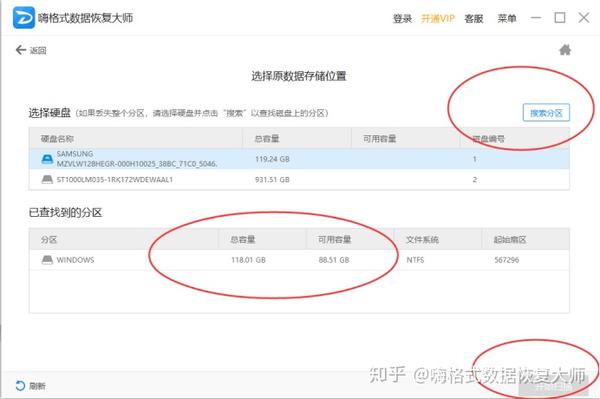Select the ST1000LM035 931.51 GB disk row
Screen dimensions: 600x399
[x=299, y=179]
